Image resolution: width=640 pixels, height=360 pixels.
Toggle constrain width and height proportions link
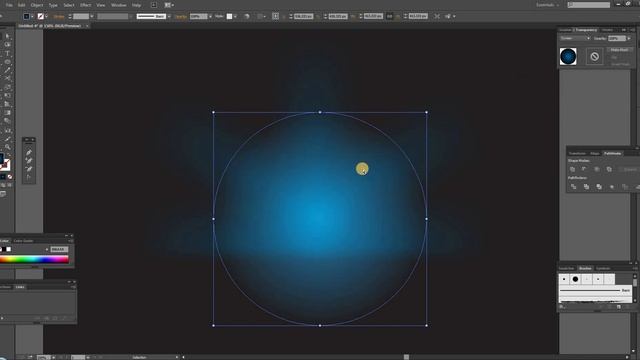click(389, 16)
